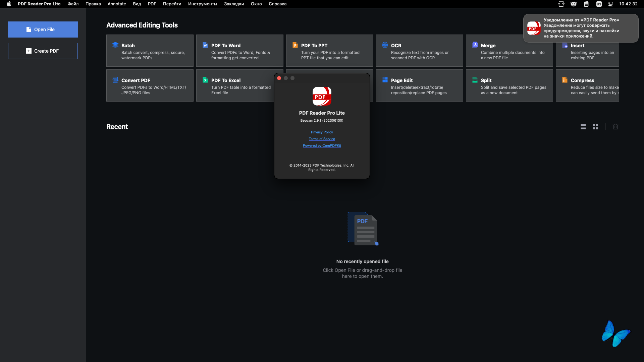Open the Privacy Policy link
Viewport: 644px width, 362px height.
pos(322,132)
